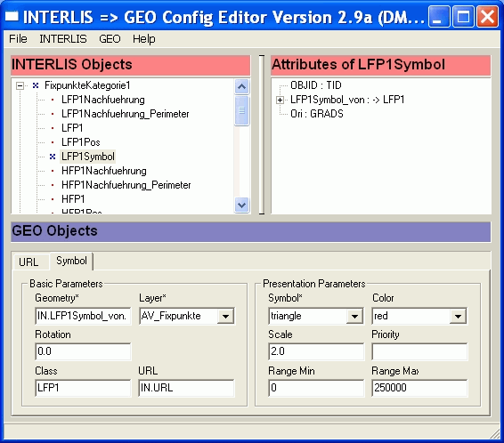Click the empty Priority field
Image resolution: width=504 pixels, height=443 pixels.
click(419, 351)
